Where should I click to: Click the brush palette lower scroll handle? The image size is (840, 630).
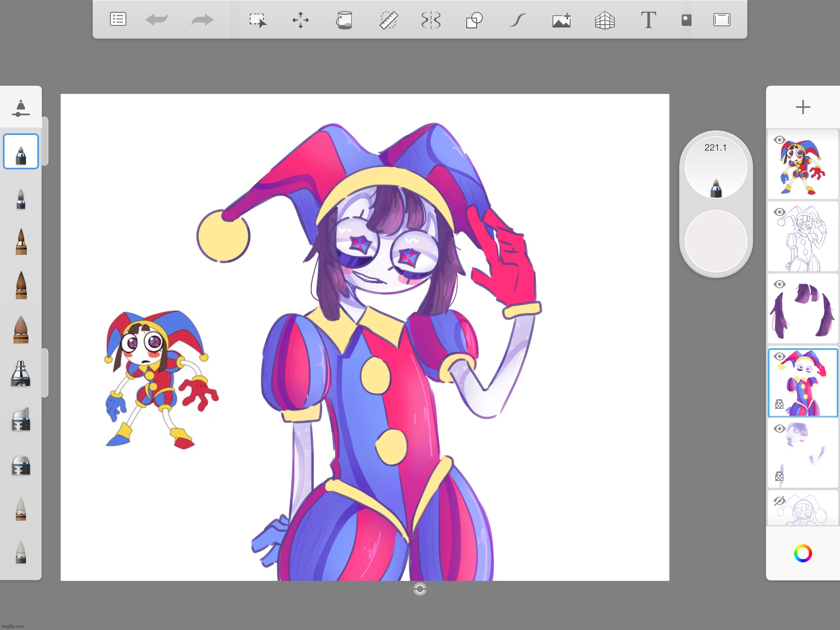tap(45, 373)
